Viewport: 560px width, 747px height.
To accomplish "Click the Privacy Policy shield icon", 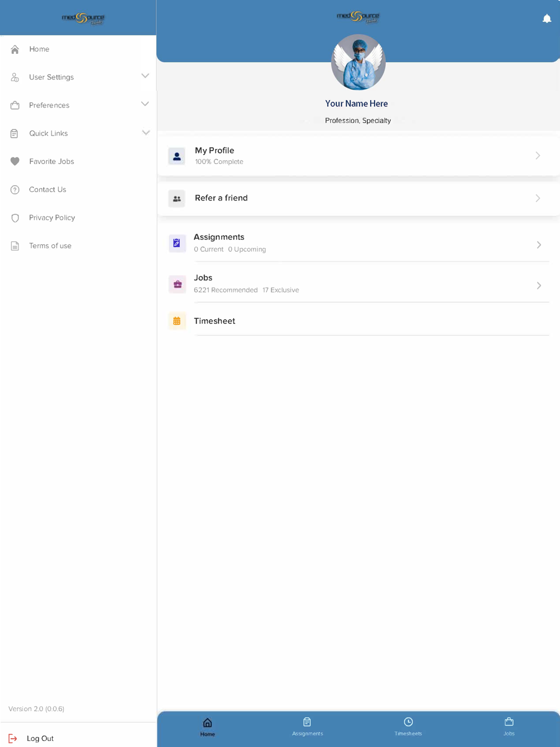I will [x=15, y=218].
